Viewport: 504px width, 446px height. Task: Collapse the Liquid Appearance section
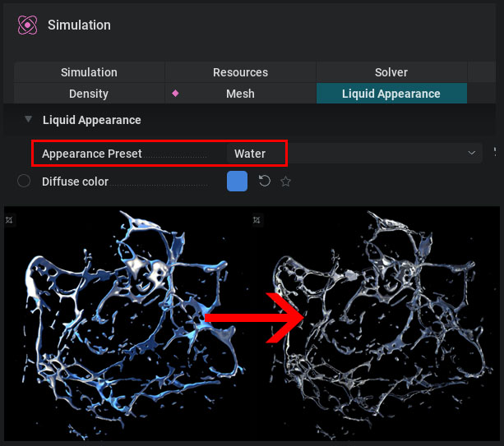28,119
